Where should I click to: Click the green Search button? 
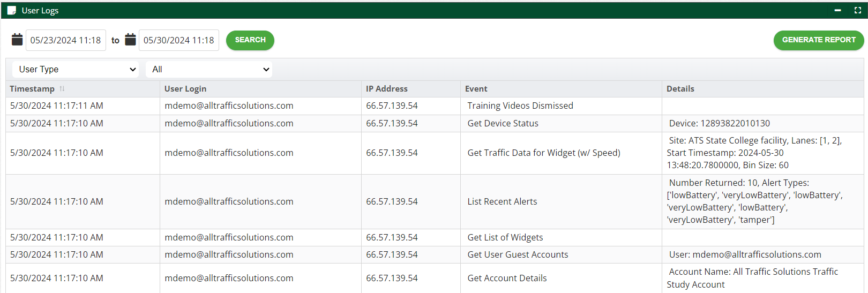250,40
